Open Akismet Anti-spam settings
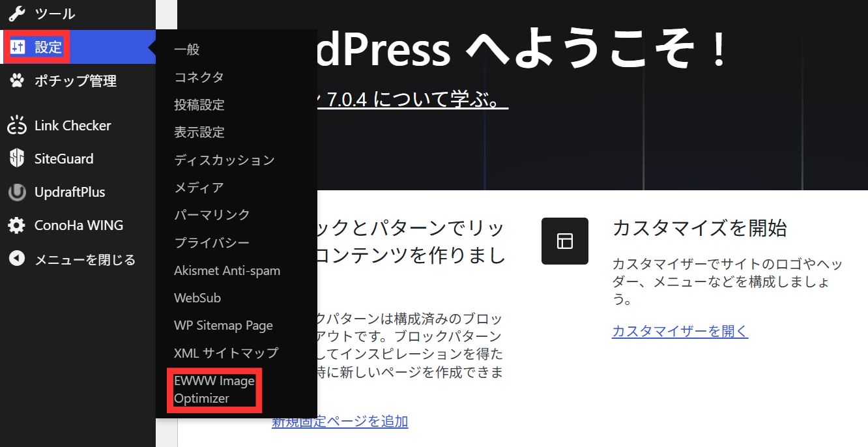868x447 pixels. pos(227,270)
